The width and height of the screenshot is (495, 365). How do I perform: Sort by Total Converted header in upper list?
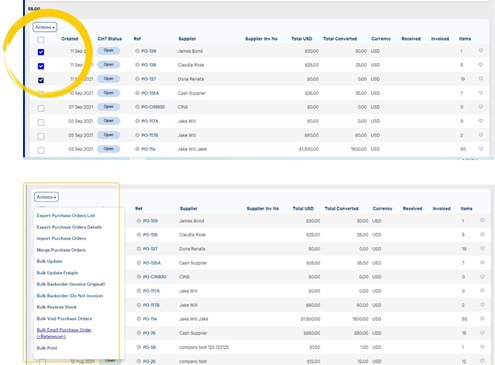click(340, 39)
